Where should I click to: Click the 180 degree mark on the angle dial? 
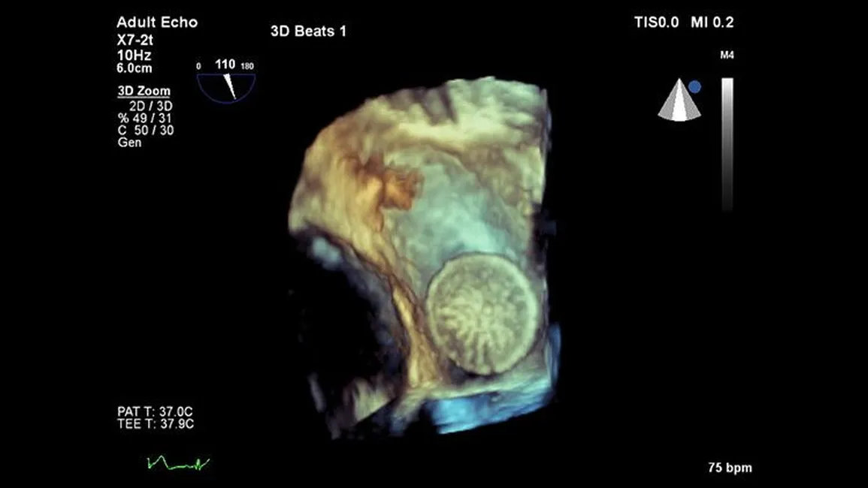click(x=247, y=66)
